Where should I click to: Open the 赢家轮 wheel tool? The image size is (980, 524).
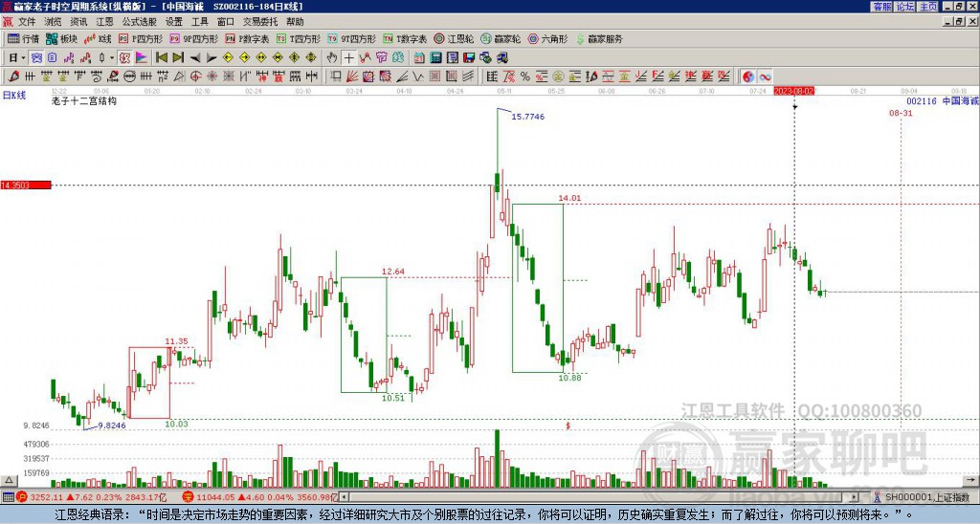[501, 38]
